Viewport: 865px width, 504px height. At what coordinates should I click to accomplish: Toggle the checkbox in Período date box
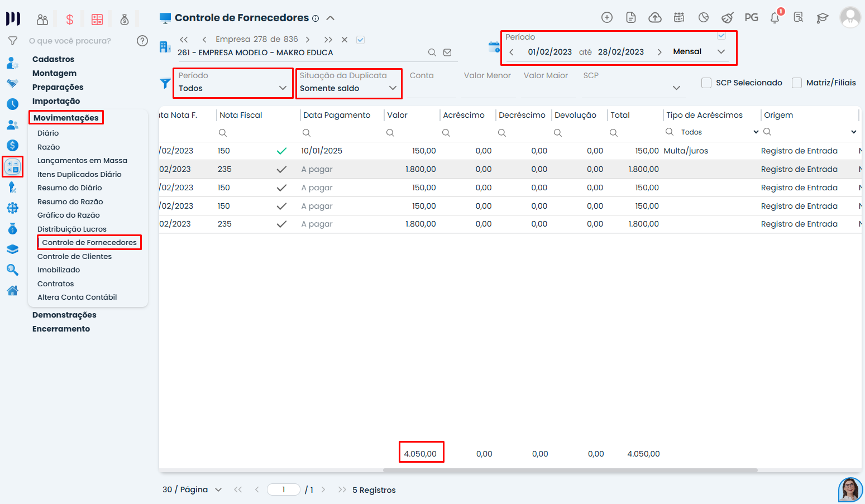point(721,36)
